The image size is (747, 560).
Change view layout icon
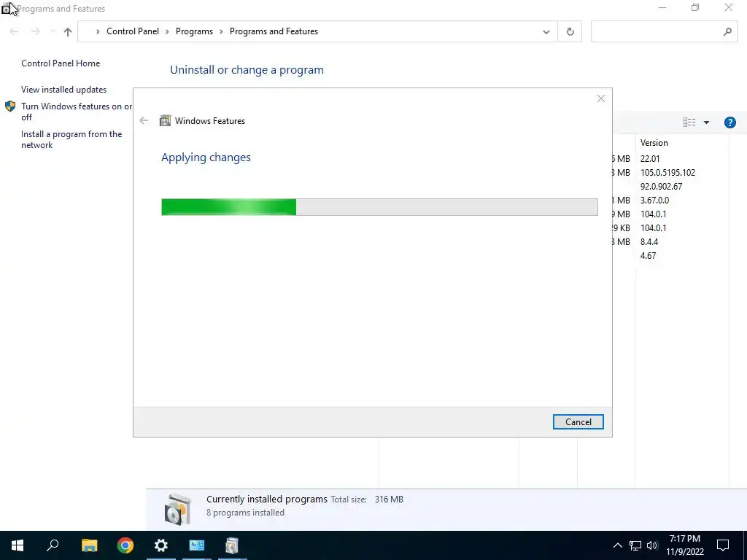click(x=689, y=122)
